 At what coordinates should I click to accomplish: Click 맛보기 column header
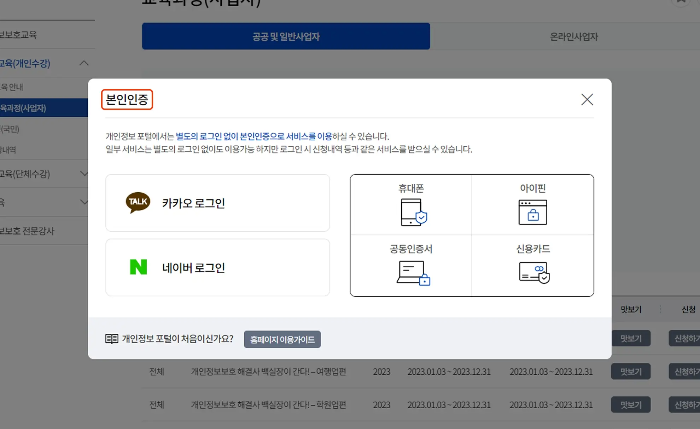pyautogui.click(x=630, y=309)
